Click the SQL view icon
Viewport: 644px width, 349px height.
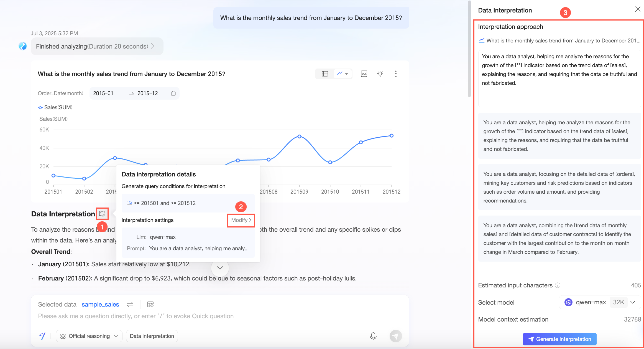[364, 74]
